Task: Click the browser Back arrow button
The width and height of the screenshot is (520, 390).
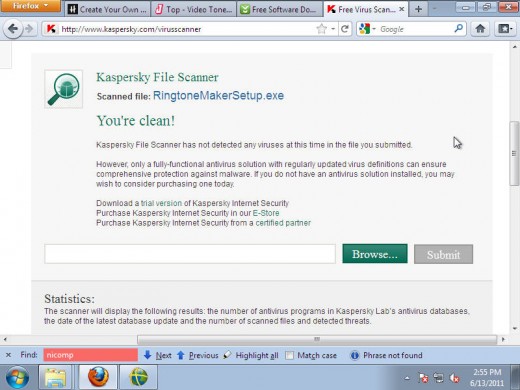Action: click(13, 29)
